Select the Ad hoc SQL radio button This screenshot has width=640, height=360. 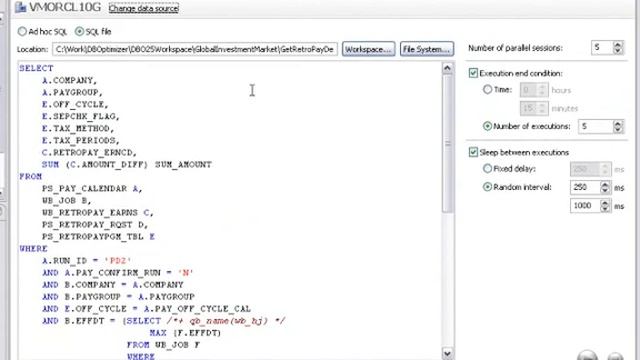22,31
